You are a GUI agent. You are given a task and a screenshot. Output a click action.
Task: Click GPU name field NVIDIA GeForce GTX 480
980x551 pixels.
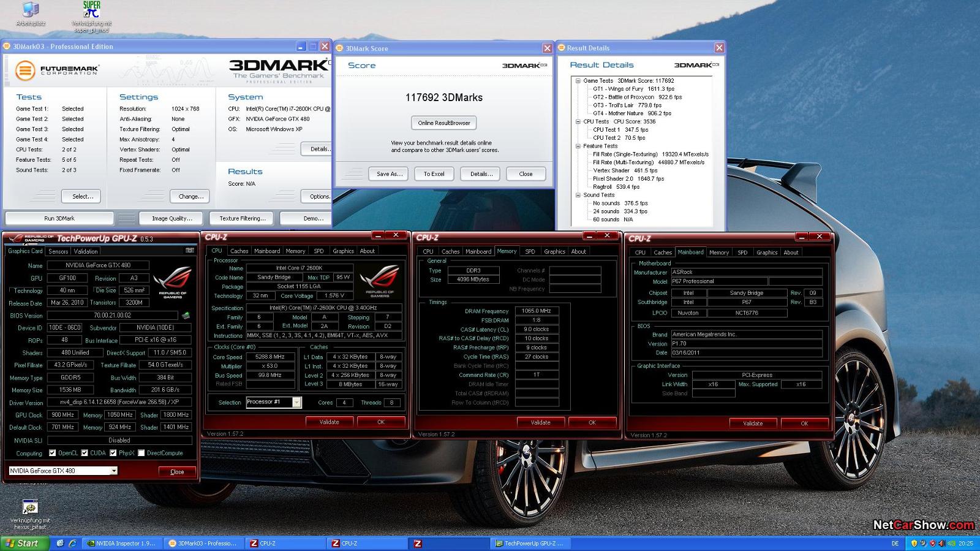[98, 265]
